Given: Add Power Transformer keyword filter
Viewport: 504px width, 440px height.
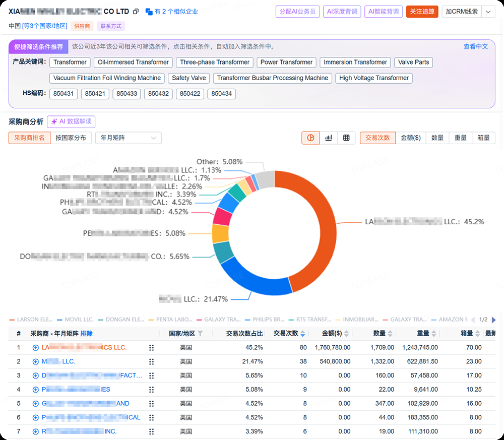Looking at the screenshot, I should (x=286, y=62).
